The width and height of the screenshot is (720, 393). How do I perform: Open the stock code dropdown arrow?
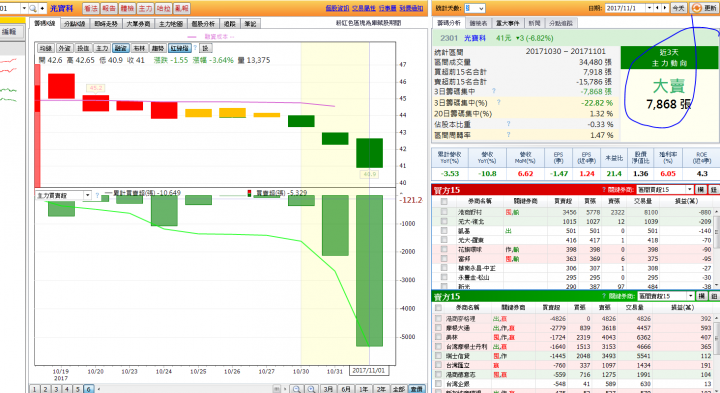click(24, 8)
